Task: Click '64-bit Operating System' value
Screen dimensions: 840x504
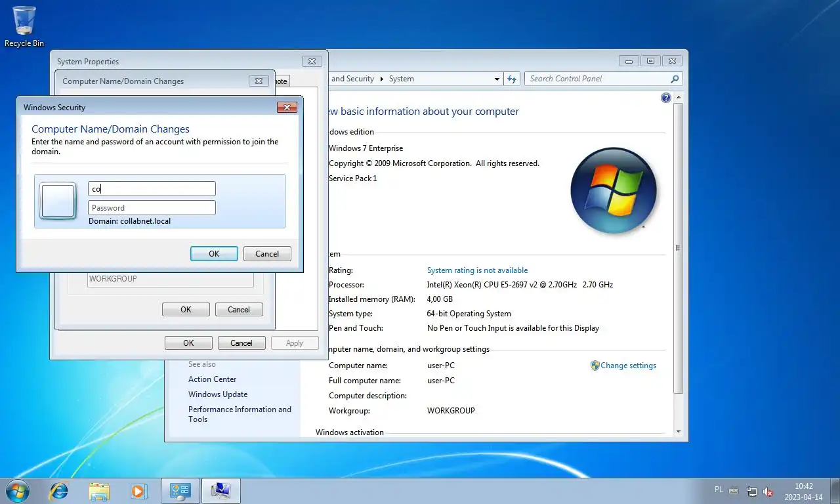Action: pos(469,314)
